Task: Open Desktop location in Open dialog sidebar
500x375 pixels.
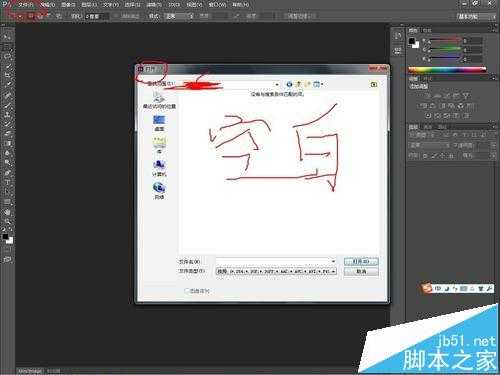Action: pos(159,123)
